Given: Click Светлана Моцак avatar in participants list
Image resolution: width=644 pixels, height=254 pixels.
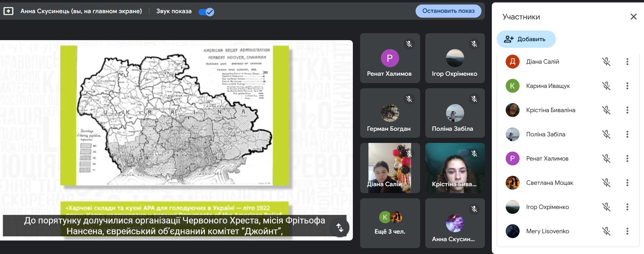Looking at the screenshot, I should coord(512,183).
